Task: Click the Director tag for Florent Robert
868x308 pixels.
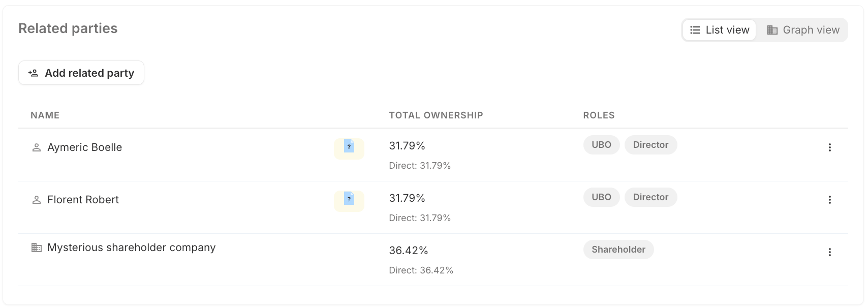Action: point(650,197)
